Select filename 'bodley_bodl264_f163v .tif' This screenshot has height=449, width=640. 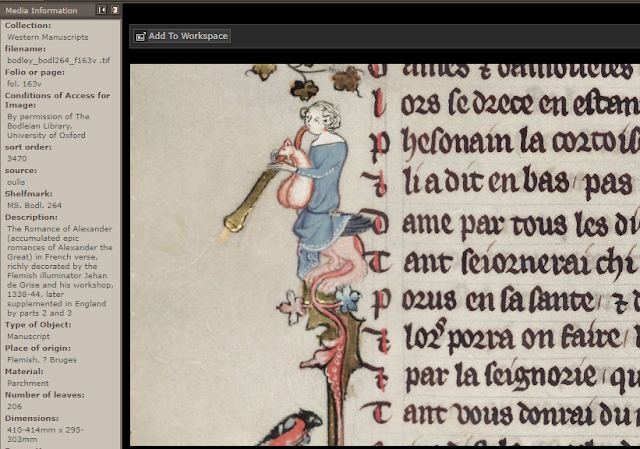click(x=59, y=60)
